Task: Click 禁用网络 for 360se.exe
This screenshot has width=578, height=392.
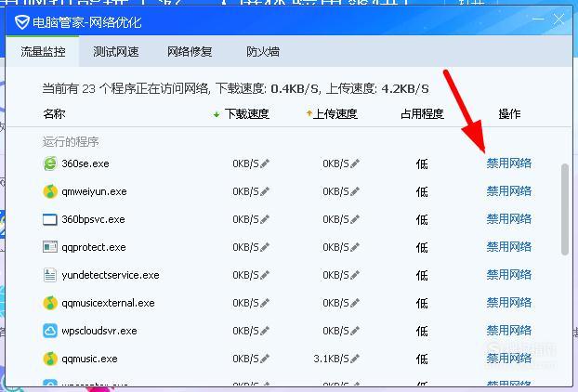Action: [x=508, y=163]
